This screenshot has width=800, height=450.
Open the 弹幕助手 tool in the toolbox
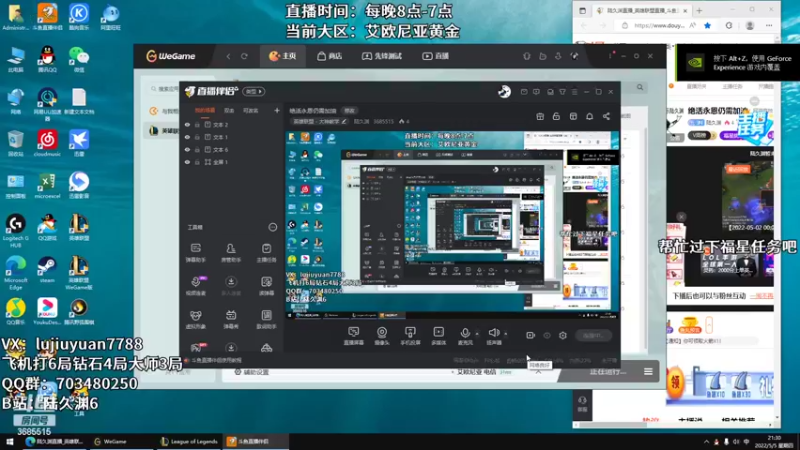[x=195, y=252]
